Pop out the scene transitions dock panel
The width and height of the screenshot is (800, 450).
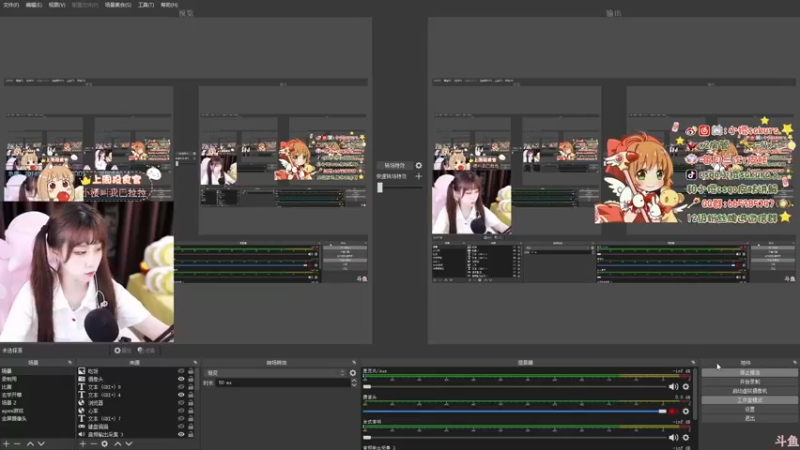[x=354, y=362]
